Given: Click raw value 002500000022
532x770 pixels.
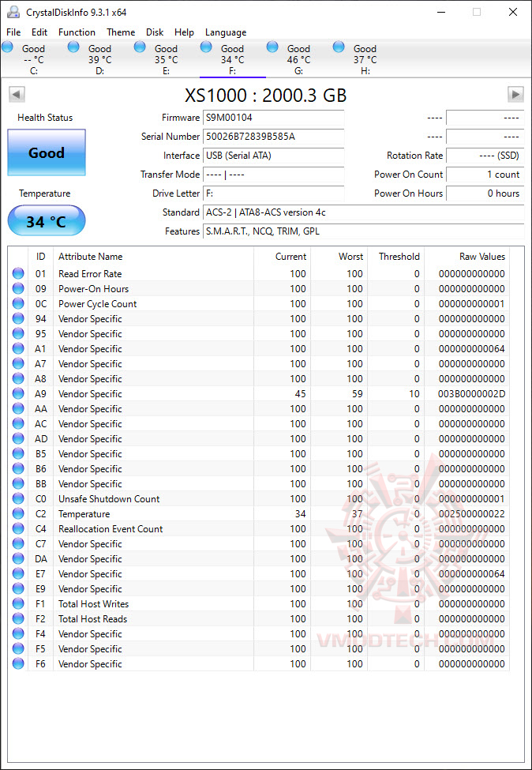Looking at the screenshot, I should pos(471,514).
